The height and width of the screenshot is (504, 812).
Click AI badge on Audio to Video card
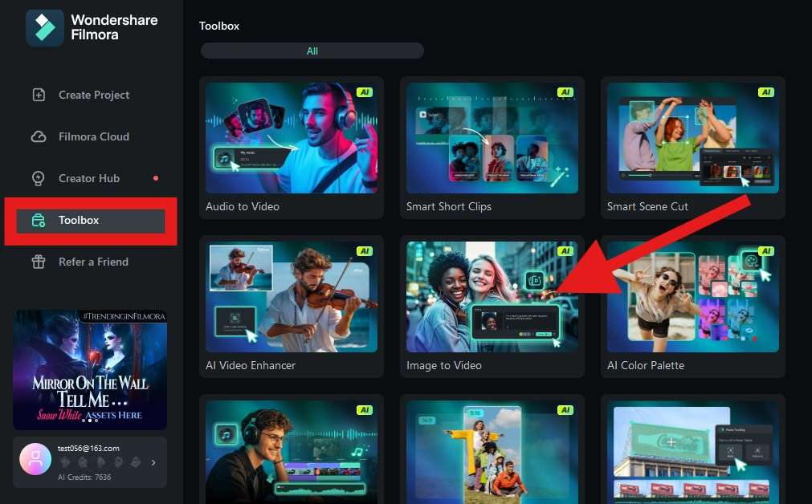[x=365, y=92]
